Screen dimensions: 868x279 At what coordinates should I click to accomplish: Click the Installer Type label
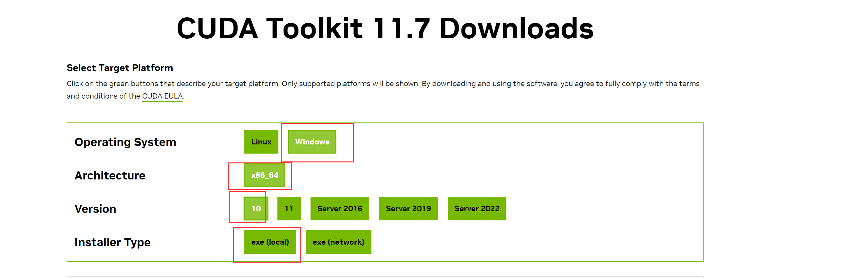pyautogui.click(x=113, y=242)
